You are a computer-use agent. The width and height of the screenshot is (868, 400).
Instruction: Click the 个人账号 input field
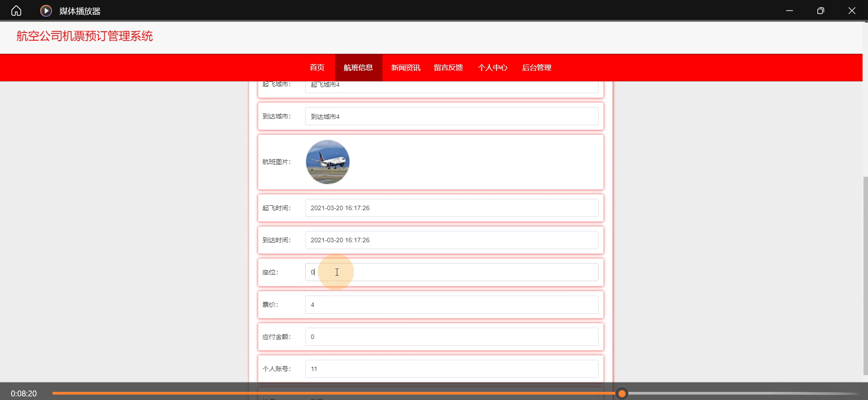[452, 369]
